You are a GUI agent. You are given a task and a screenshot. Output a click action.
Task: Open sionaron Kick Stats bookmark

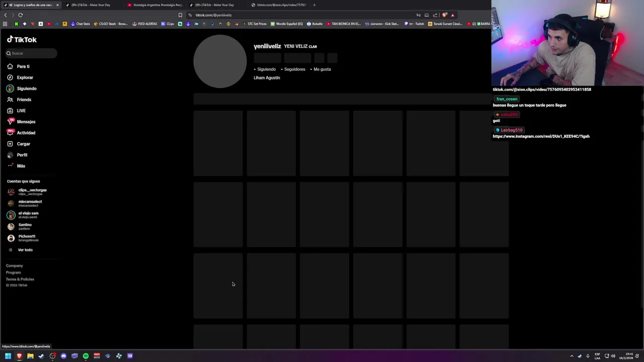tap(382, 24)
